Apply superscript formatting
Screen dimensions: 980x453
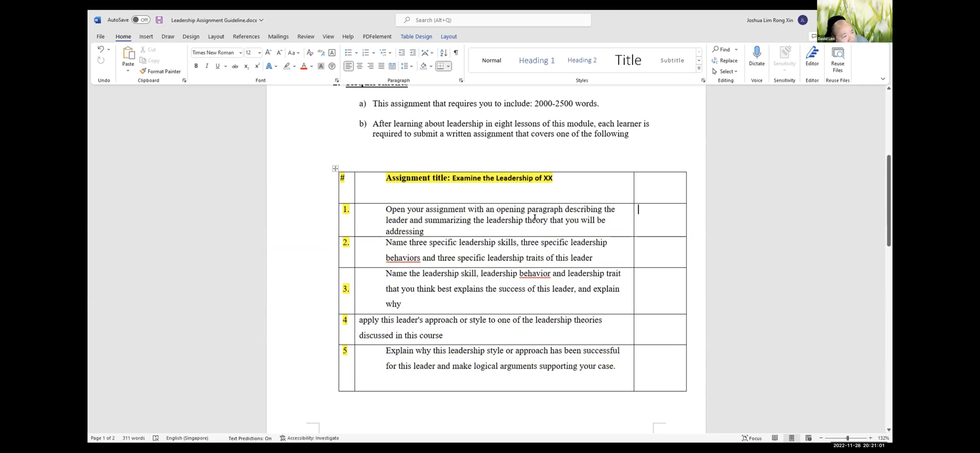point(257,66)
